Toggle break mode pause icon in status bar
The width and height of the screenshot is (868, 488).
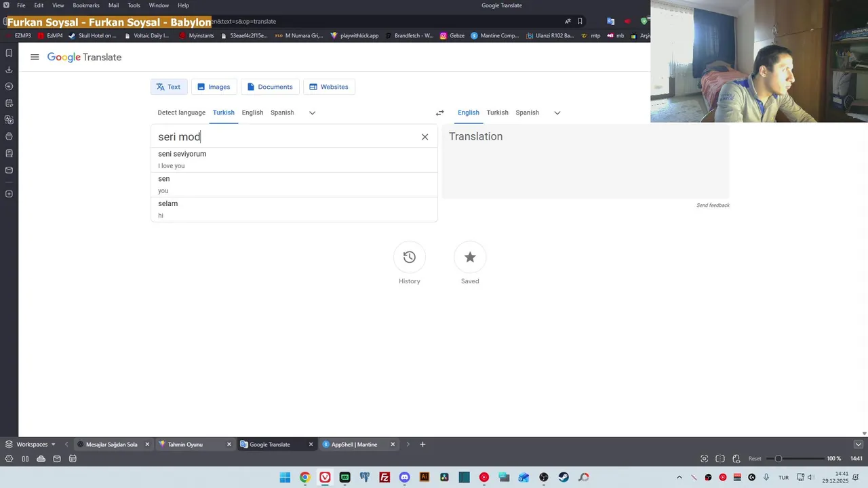25,459
